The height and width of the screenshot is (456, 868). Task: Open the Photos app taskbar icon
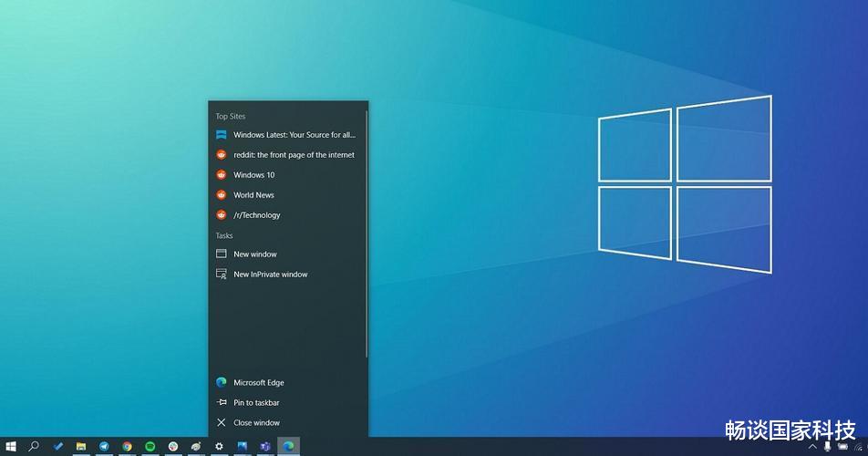pyautogui.click(x=243, y=446)
